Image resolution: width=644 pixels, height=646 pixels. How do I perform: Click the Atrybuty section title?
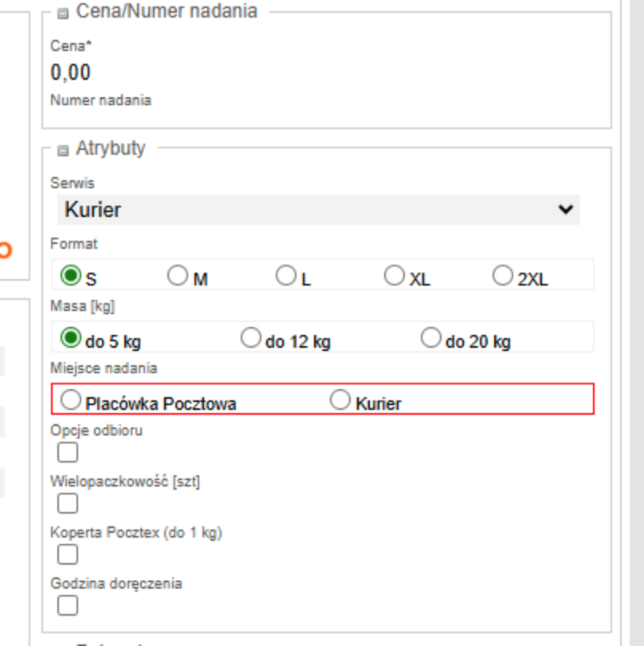coord(111,148)
